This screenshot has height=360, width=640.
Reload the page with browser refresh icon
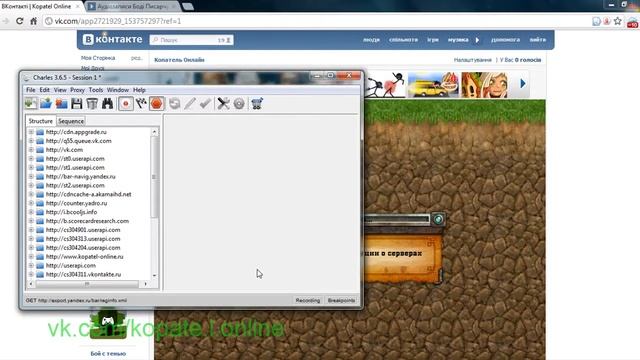20,21
